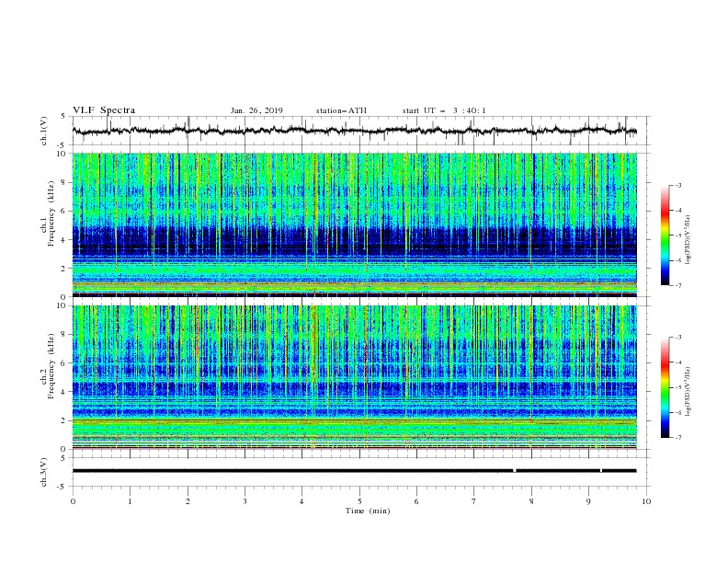Image resolution: width=728 pixels, height=563 pixels.
Task: Click inside the ch.2 spectrogram panel
Action: 354,377
